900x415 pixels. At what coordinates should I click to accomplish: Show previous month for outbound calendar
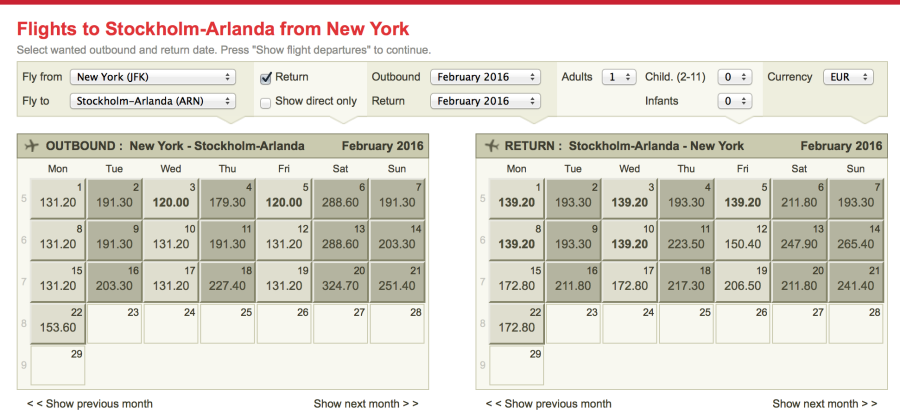(89, 404)
